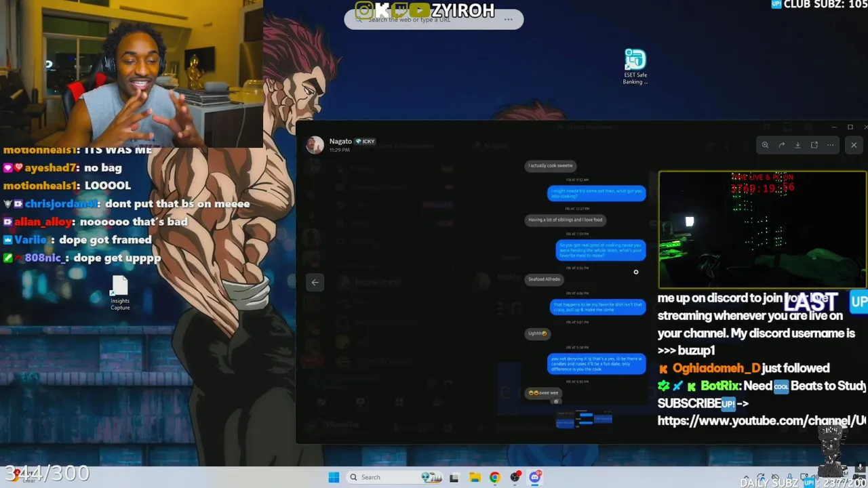Click the browser address bar at top
Screen dimensions: 868x488
434,20
